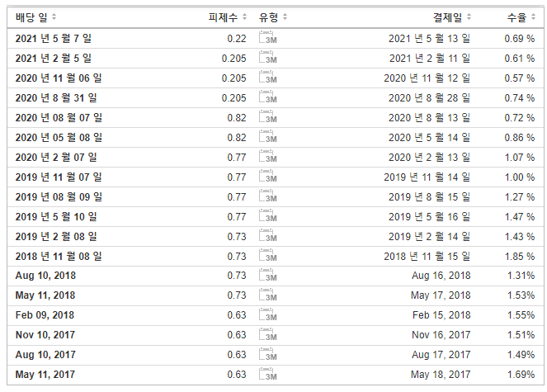Click 3M icon in 2019 년 5 월 10 일 row
Viewport: 547px width, 392px height.
268,217
